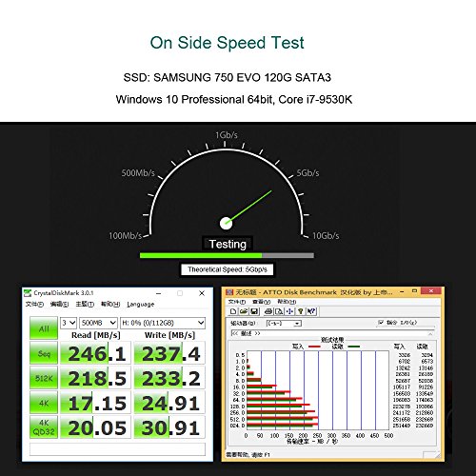Run the Seq benchmark button
The width and height of the screenshot is (476, 476).
point(44,352)
